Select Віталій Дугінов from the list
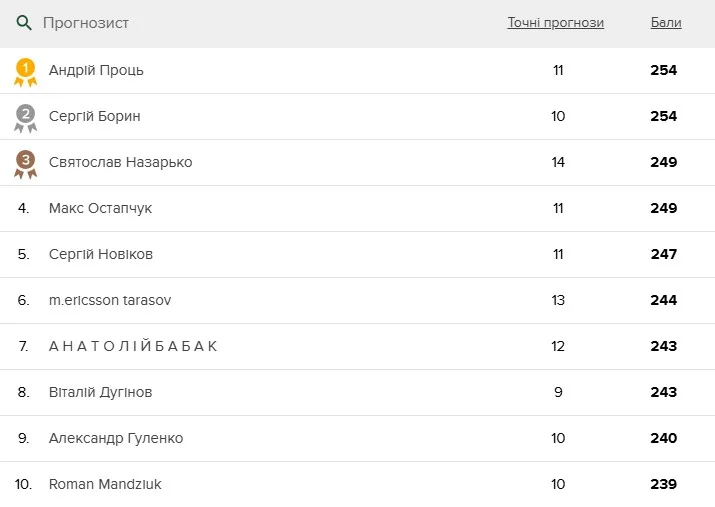 click(100, 392)
